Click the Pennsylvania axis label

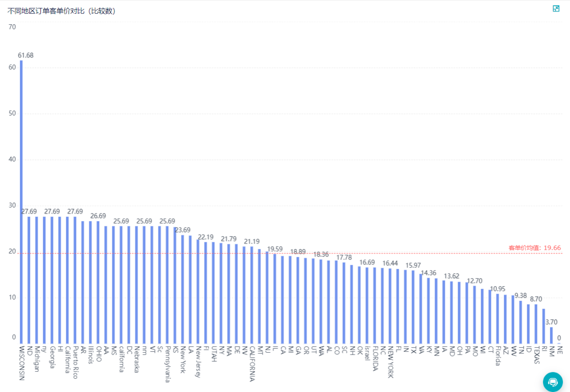pos(167,364)
